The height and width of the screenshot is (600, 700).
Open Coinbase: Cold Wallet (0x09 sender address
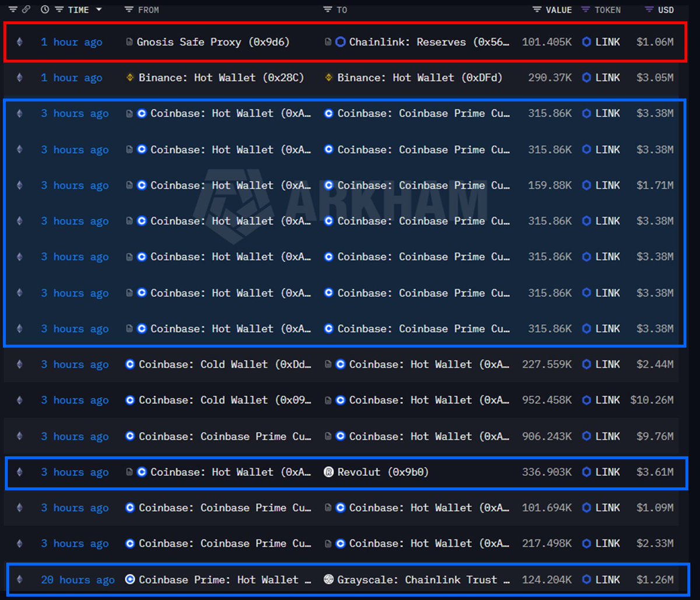coord(225,400)
